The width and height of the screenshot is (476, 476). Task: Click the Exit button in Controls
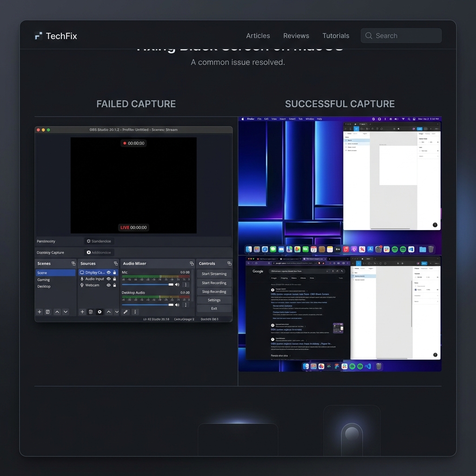[214, 309]
